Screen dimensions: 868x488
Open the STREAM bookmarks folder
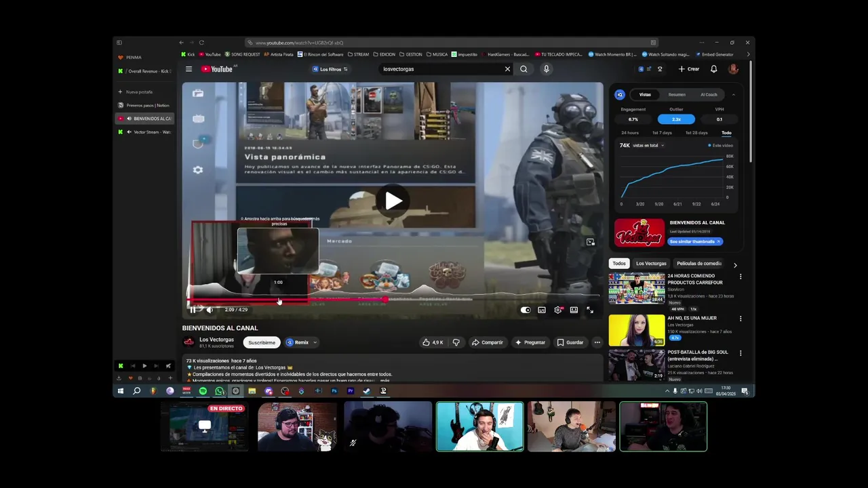pos(359,54)
